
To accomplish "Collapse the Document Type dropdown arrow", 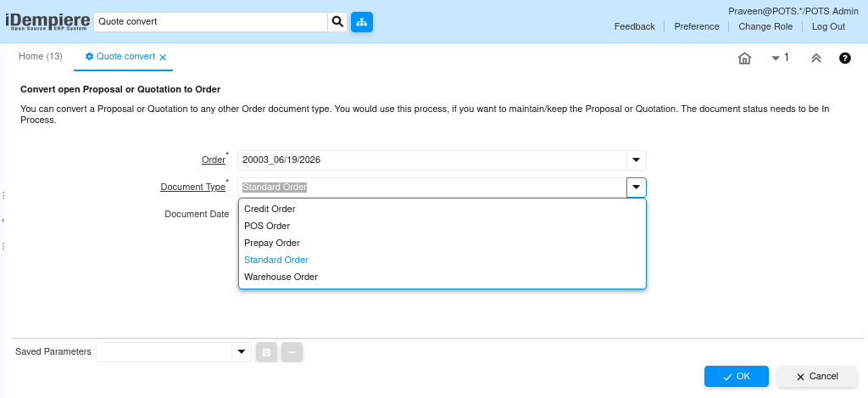I will point(636,188).
